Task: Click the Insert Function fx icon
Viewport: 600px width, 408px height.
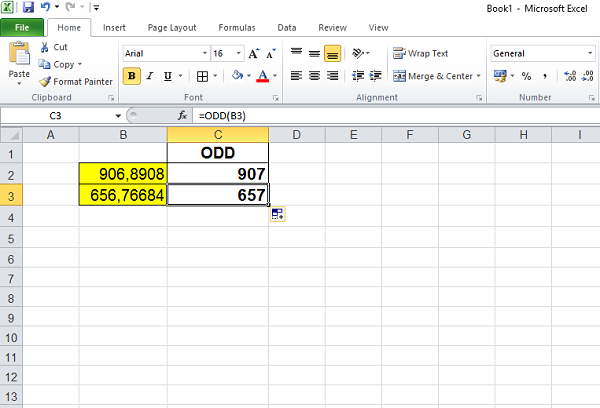Action: pyautogui.click(x=182, y=116)
